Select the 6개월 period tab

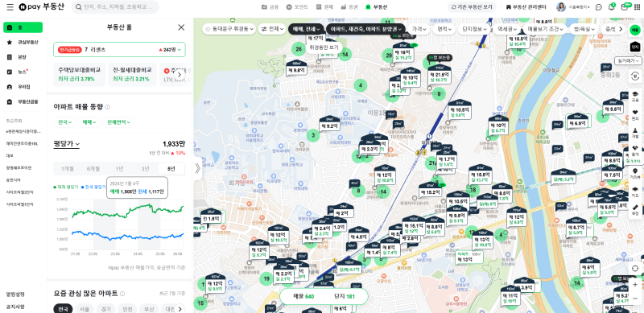click(x=93, y=169)
